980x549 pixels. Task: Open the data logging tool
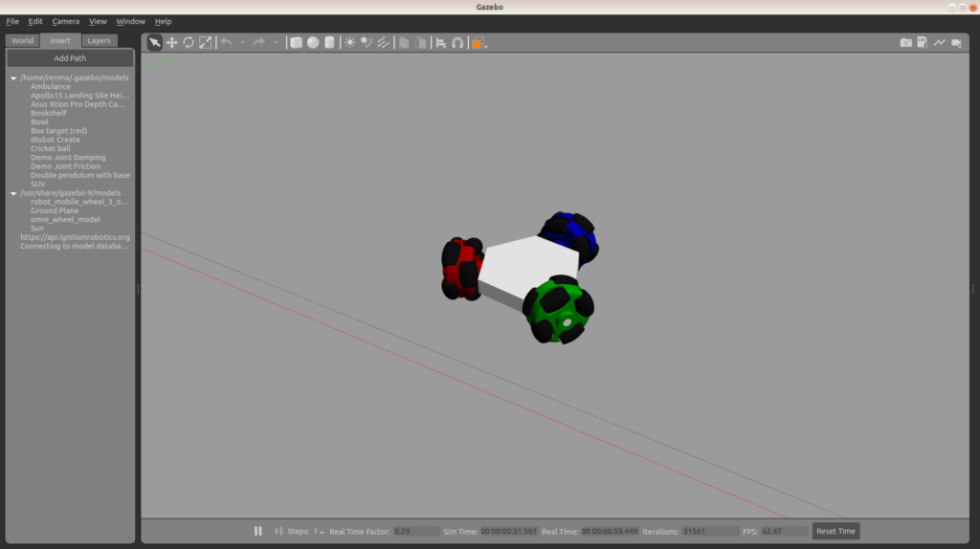(x=923, y=42)
